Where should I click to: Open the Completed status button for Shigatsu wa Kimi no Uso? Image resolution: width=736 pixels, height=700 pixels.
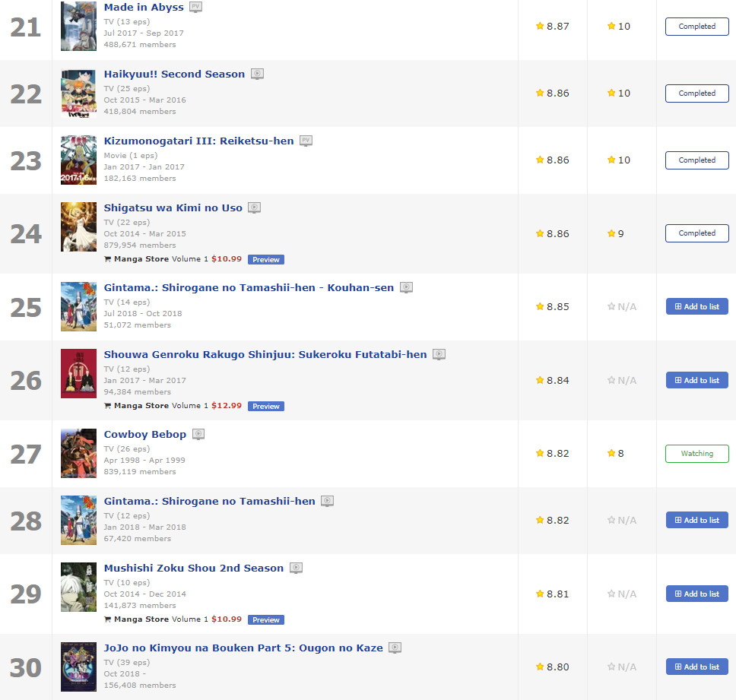(697, 233)
